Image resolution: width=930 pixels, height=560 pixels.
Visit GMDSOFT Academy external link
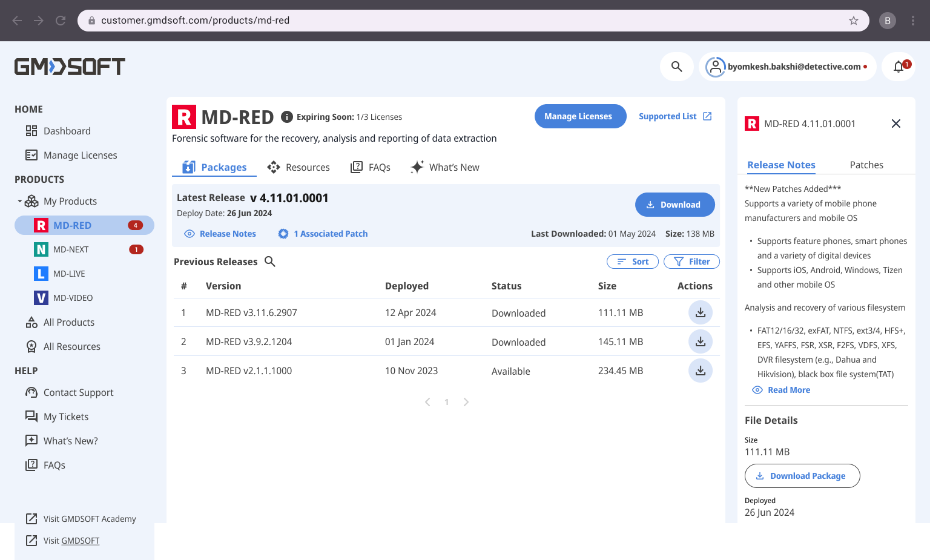pos(81,519)
